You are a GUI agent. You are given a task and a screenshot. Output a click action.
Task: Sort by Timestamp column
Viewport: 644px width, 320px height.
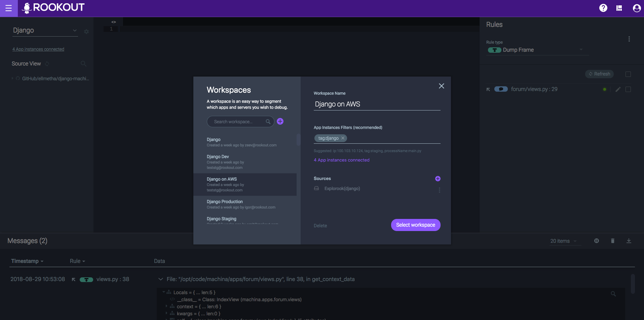pos(27,261)
